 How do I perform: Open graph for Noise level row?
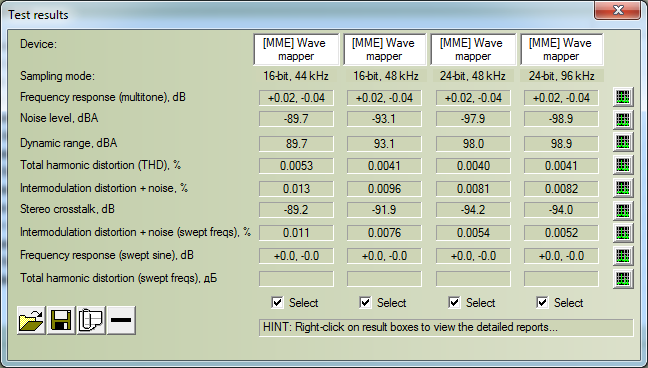(623, 120)
